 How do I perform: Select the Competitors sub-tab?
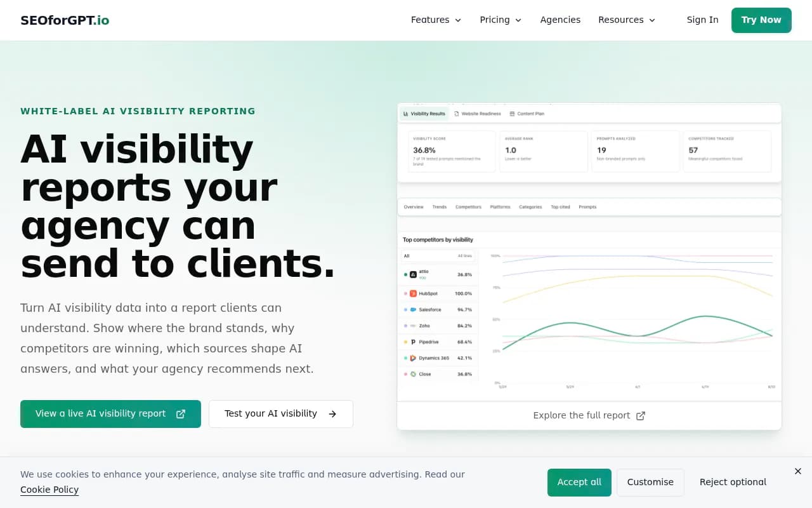pos(468,207)
